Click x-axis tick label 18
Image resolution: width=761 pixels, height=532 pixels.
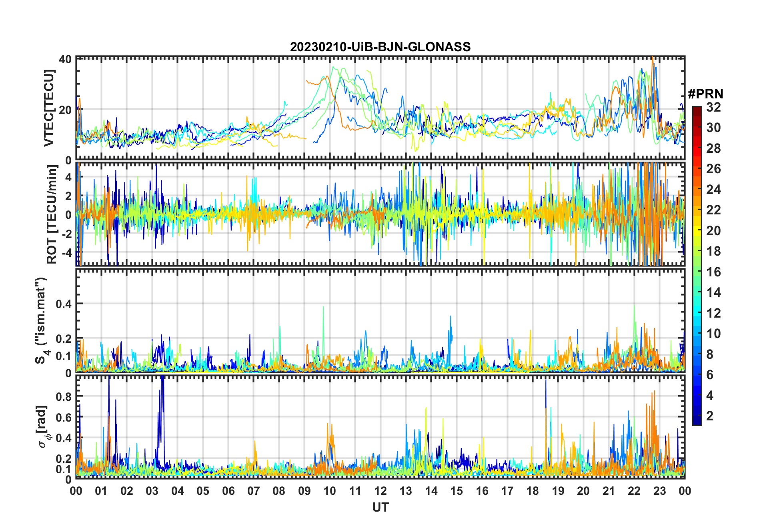point(533,491)
